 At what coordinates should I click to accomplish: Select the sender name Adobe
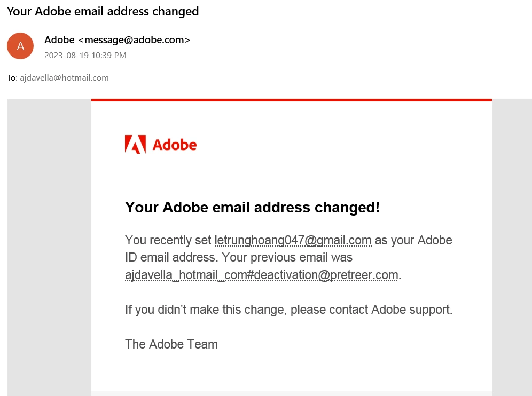59,39
